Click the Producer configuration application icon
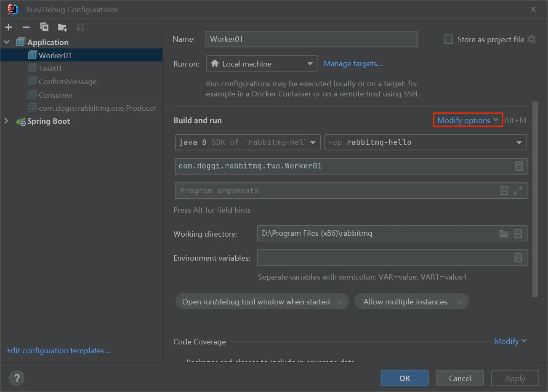Screen dimensions: 548x392 pyautogui.click(x=32, y=108)
